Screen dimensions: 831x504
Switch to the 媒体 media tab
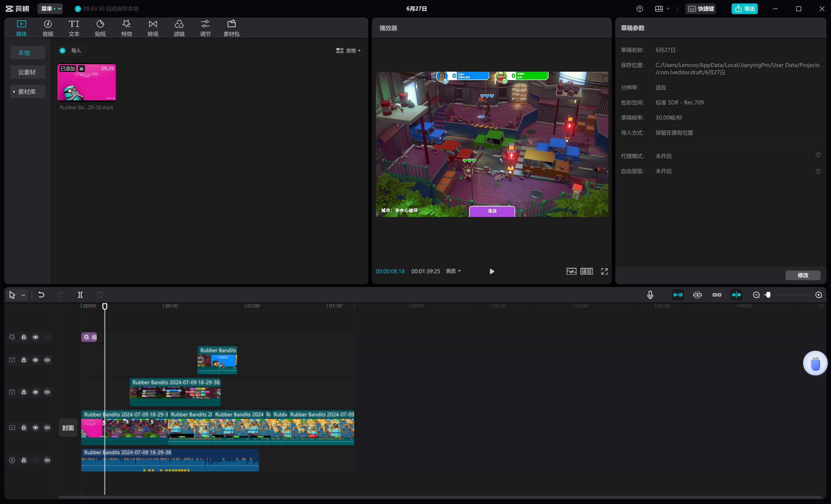pos(21,28)
